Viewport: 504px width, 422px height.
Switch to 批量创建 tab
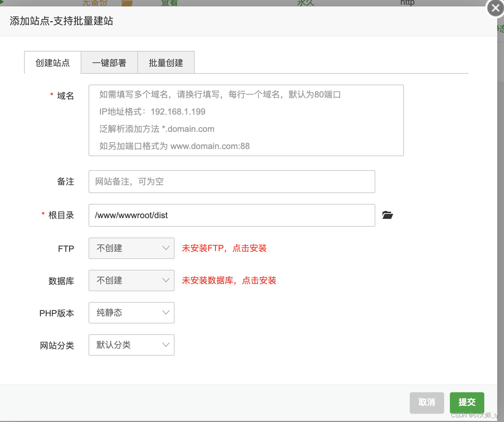click(x=166, y=63)
